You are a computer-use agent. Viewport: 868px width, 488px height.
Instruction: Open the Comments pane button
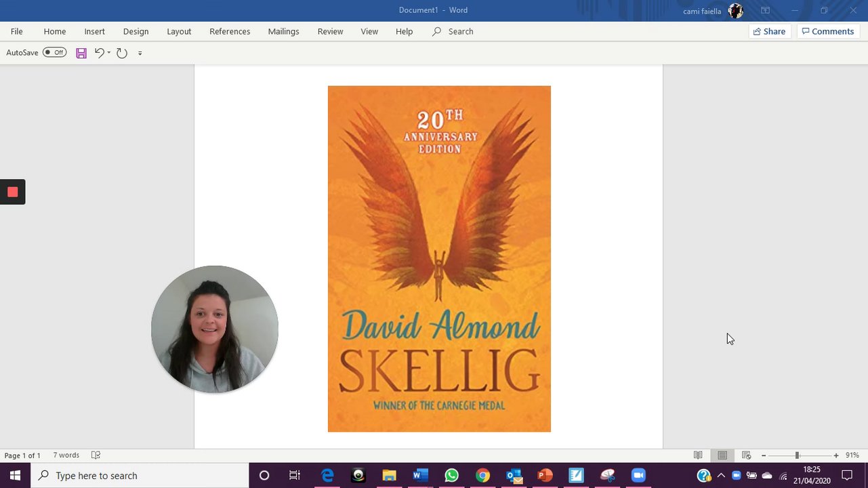point(828,31)
